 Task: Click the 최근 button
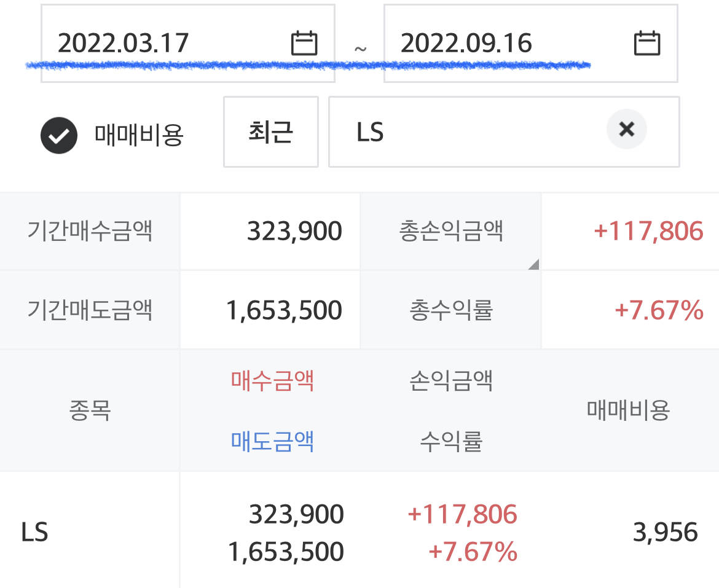tap(271, 132)
